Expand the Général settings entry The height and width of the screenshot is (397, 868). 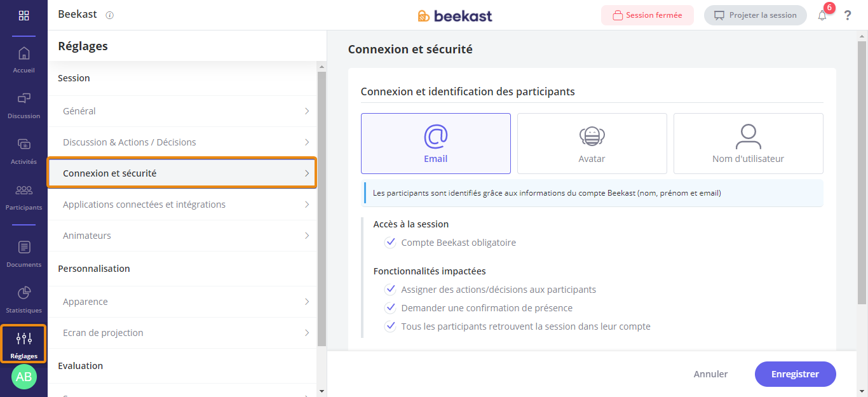pos(182,111)
